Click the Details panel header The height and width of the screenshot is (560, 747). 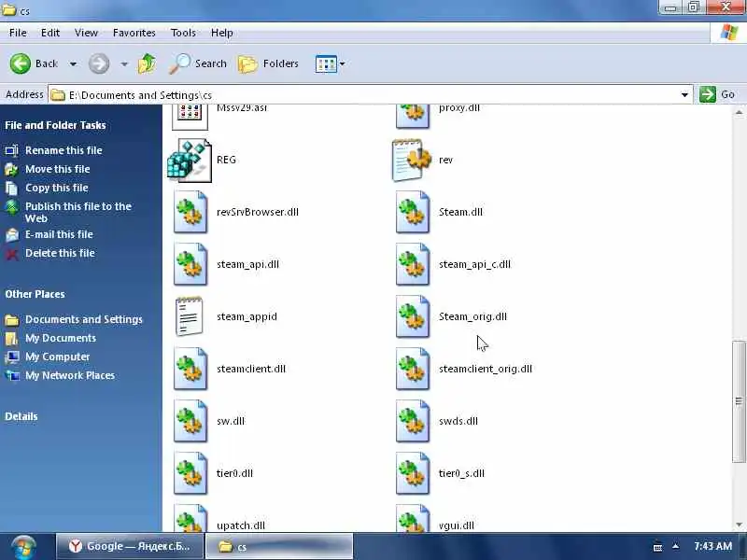click(21, 416)
